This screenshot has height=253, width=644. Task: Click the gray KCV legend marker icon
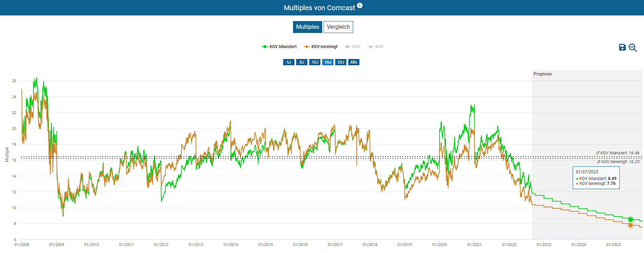click(x=347, y=47)
